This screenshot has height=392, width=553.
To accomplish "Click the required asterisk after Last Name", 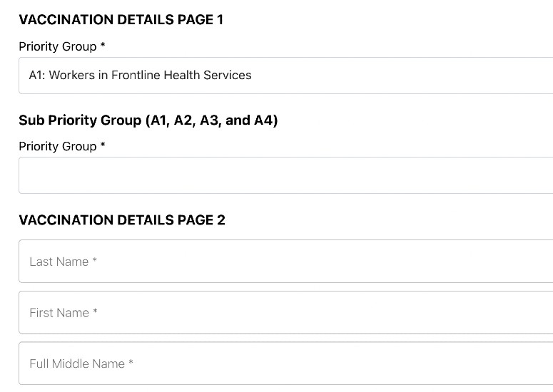I will coord(94,260).
